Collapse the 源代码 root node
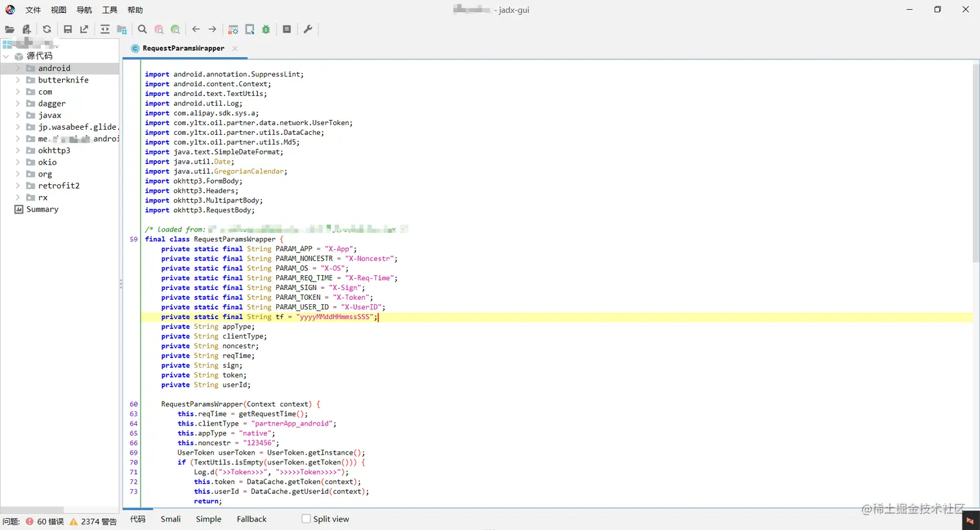Image resolution: width=980 pixels, height=530 pixels. [6, 56]
